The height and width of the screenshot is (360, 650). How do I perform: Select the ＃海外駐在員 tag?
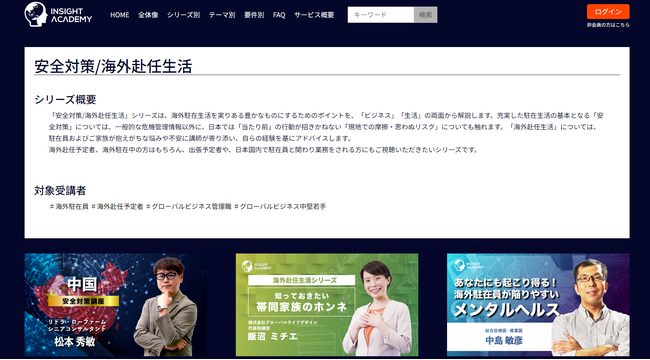coord(69,206)
